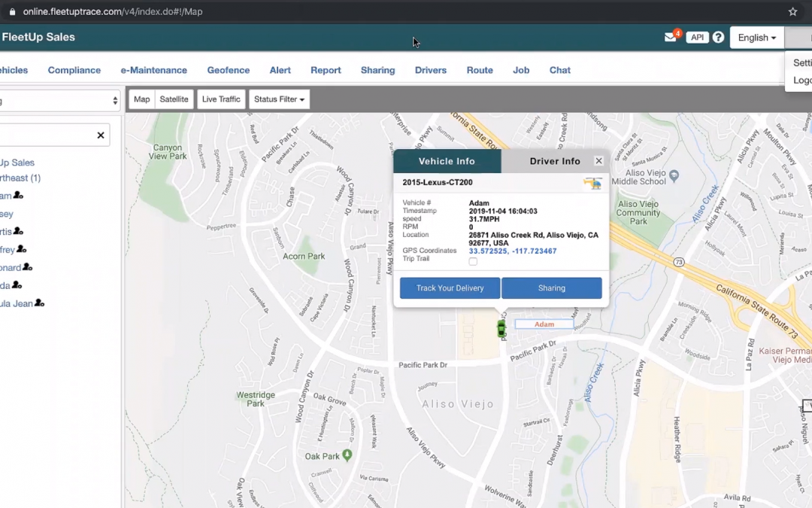Click the Aliso Viejo Middle School pin
812x508 pixels.
point(674,175)
